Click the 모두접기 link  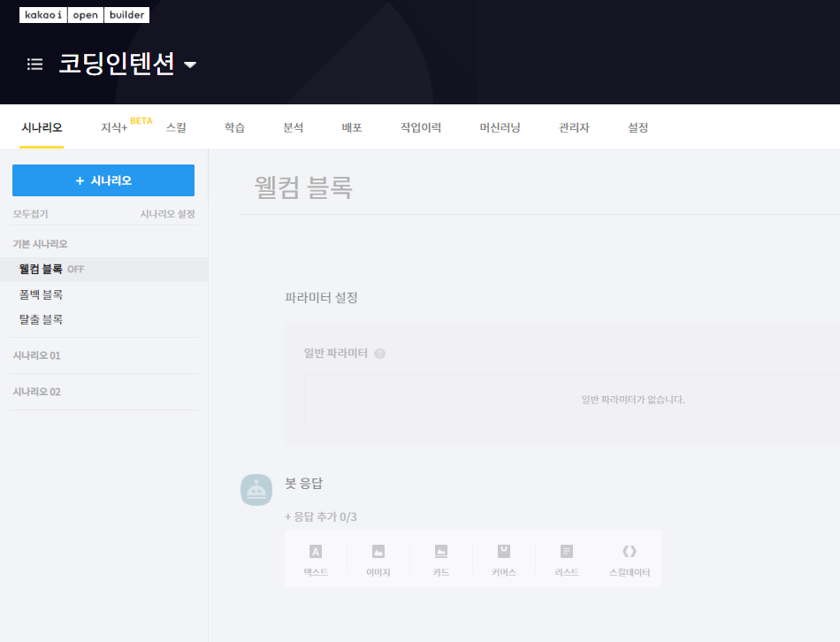(x=31, y=214)
